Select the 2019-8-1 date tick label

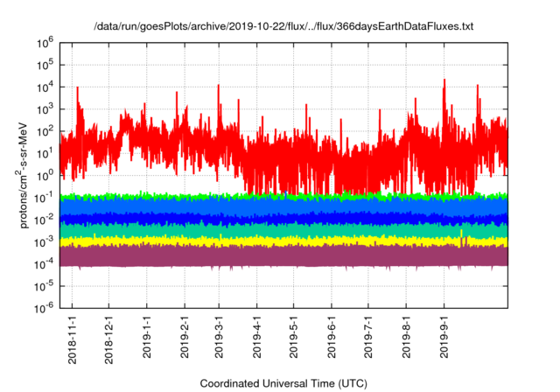pyautogui.click(x=406, y=336)
